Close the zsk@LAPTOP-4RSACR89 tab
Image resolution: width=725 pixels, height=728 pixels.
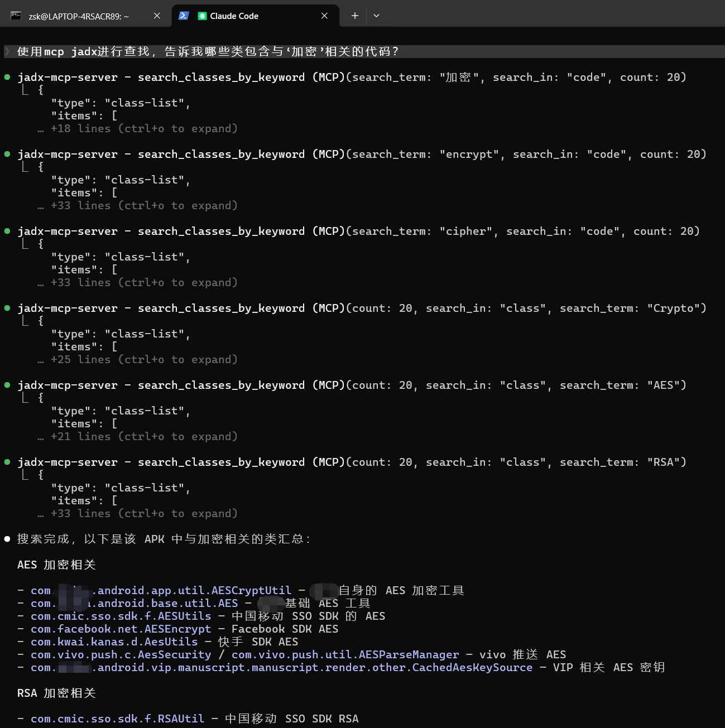tap(157, 16)
